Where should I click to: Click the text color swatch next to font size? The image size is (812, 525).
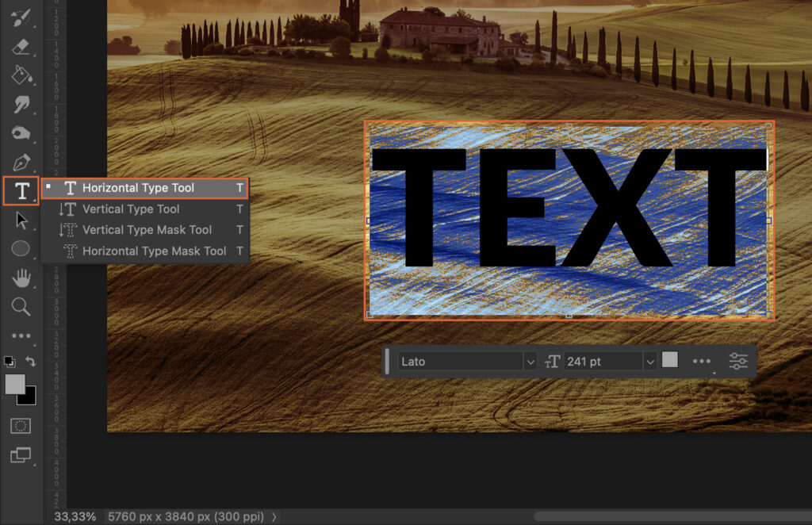(x=669, y=360)
